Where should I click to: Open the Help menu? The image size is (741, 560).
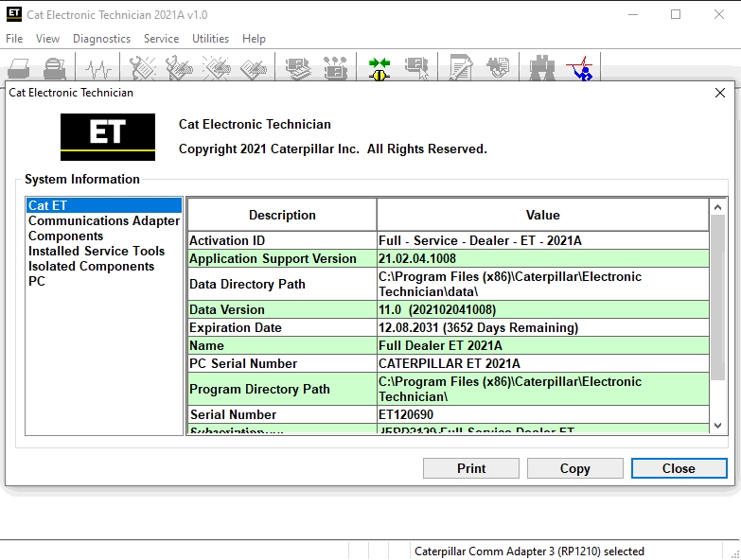pos(254,39)
